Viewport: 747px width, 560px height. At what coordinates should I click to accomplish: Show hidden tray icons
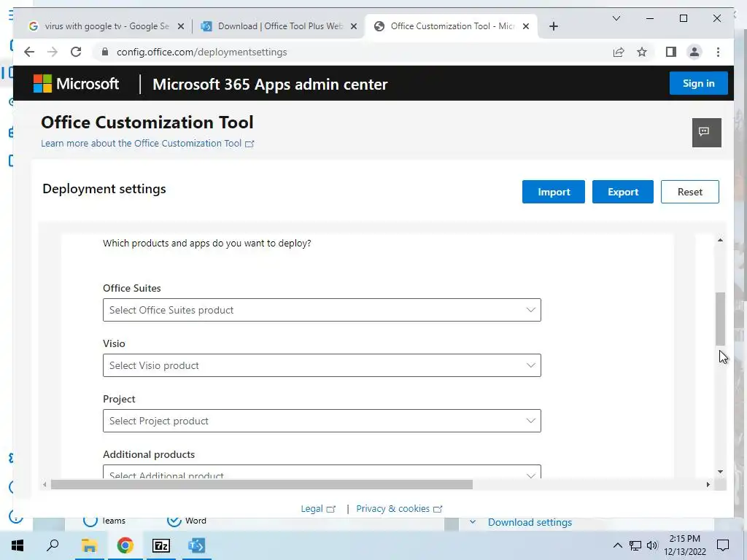coord(617,545)
